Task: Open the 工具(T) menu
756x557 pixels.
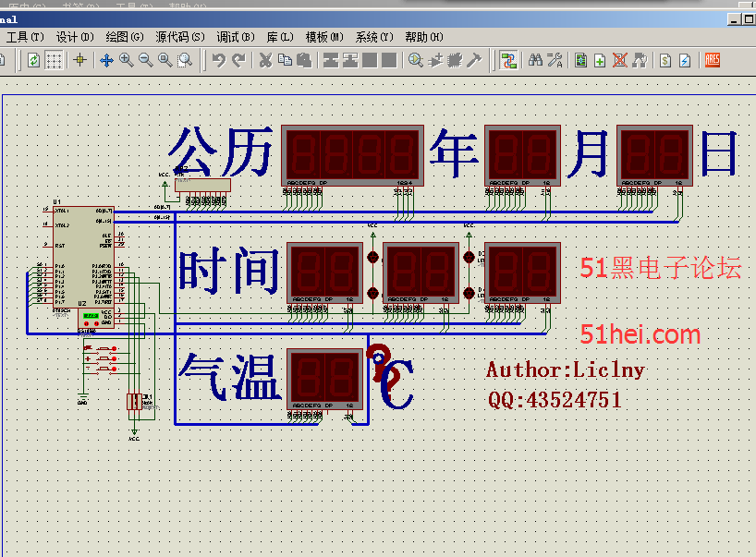Action: point(25,37)
